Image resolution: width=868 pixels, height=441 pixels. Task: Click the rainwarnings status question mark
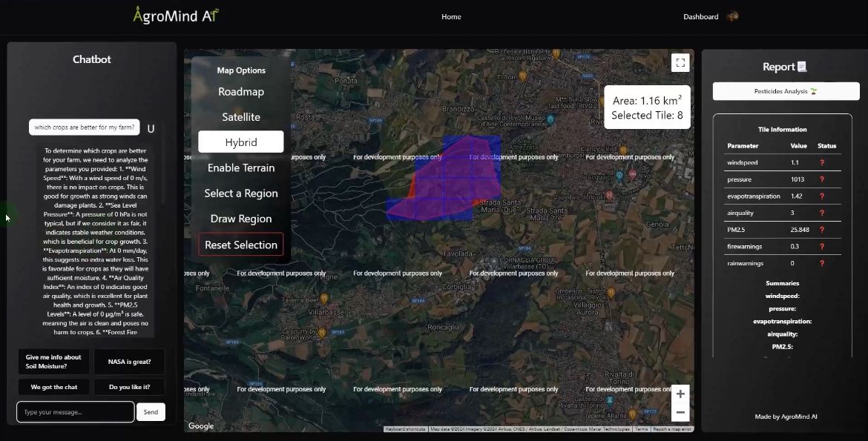click(x=822, y=263)
